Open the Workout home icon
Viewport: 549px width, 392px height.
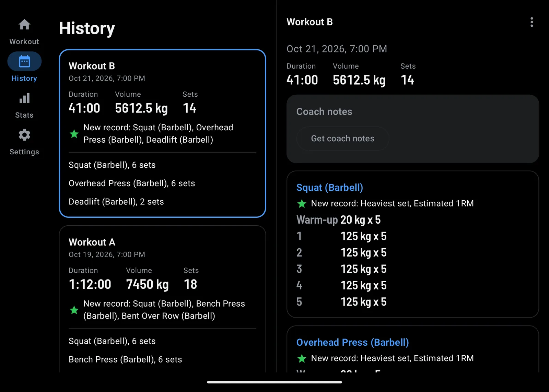(x=24, y=25)
